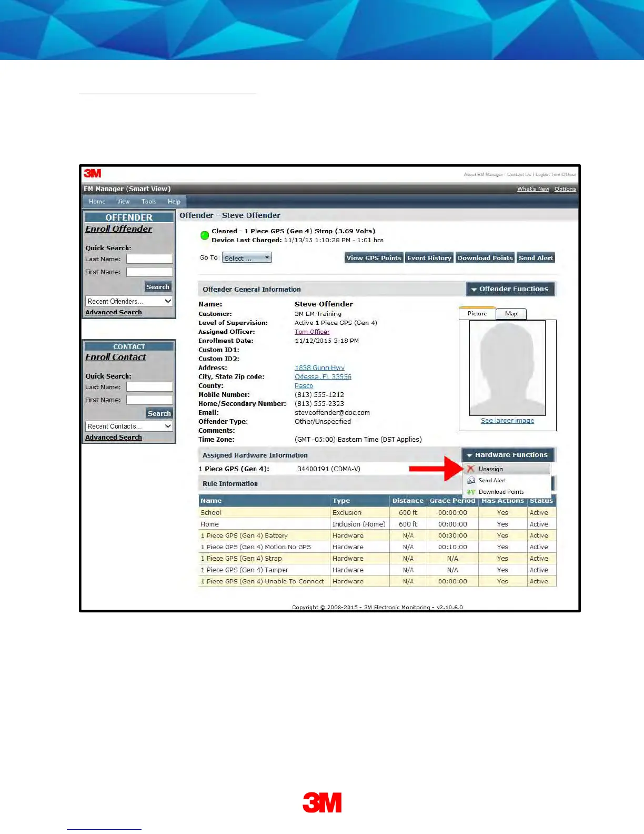Click the Event History button
The height and width of the screenshot is (834, 644).
coord(429,257)
